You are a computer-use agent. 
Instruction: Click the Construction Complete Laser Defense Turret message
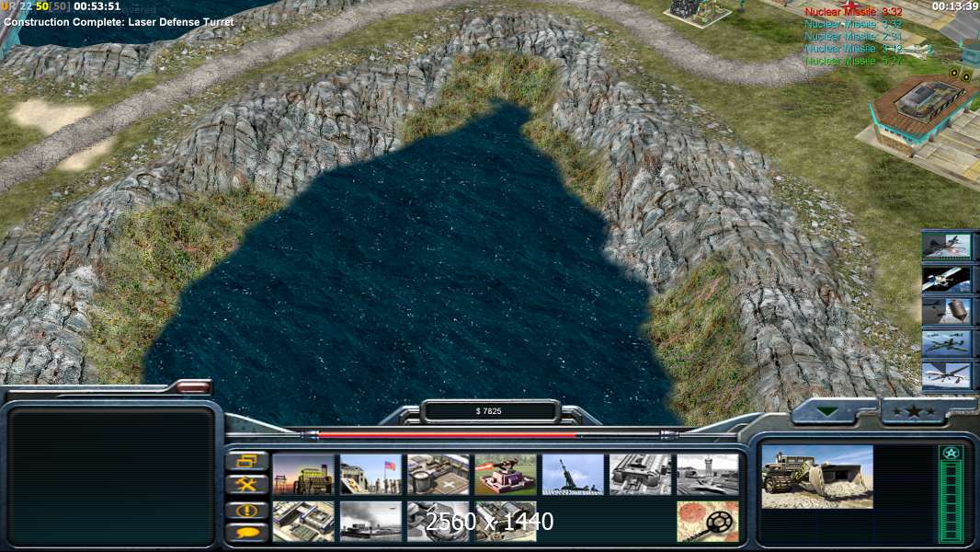pyautogui.click(x=119, y=22)
